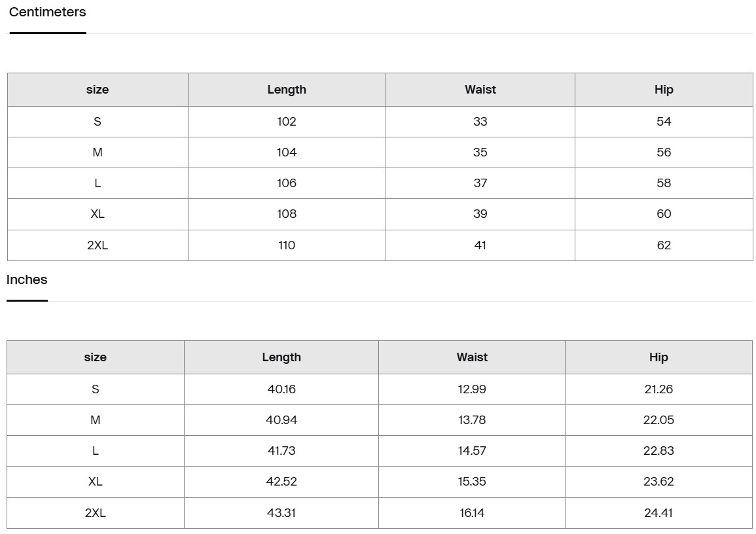The width and height of the screenshot is (756, 534).
Task: Click the 16.14 waist value cell
Action: click(x=472, y=513)
